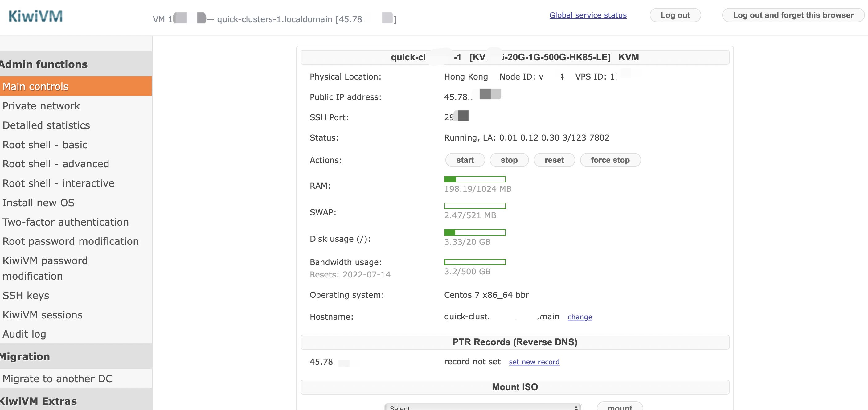Click Global service status link

click(588, 15)
